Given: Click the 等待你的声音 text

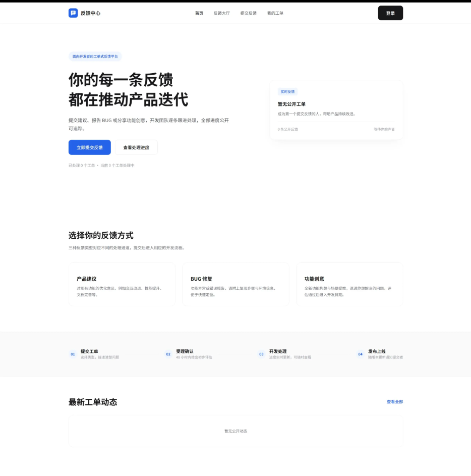Looking at the screenshot, I should pyautogui.click(x=384, y=129).
